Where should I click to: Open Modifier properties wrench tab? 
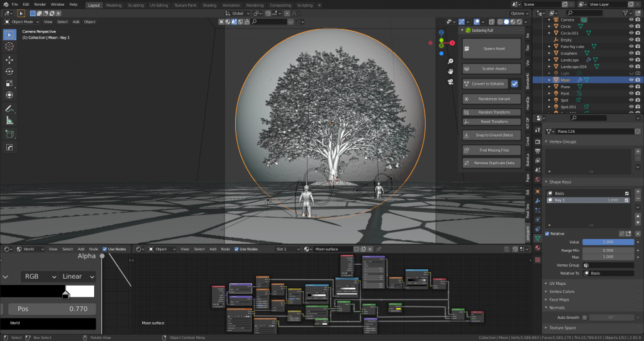pos(538,201)
